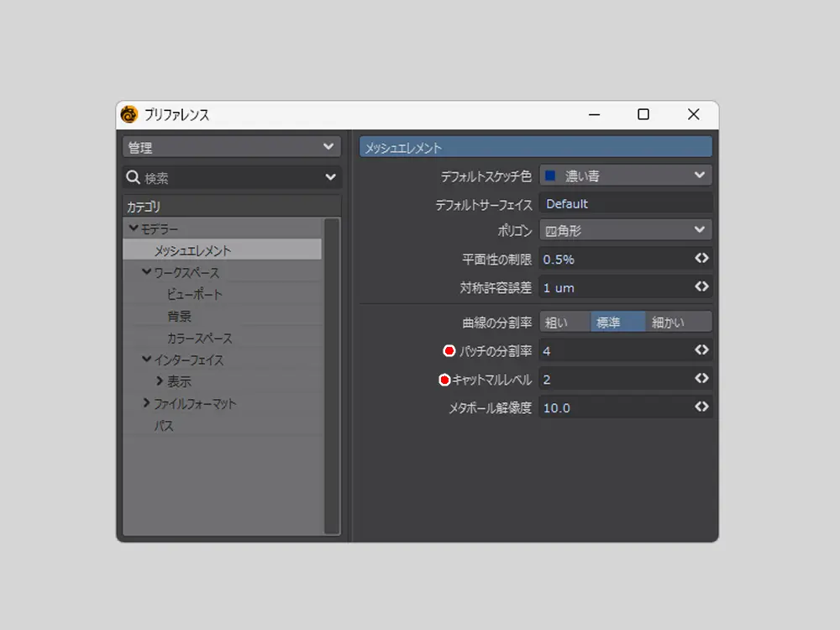Click the search magnifier icon
Viewport: 840px width, 630px height.
tap(133, 177)
